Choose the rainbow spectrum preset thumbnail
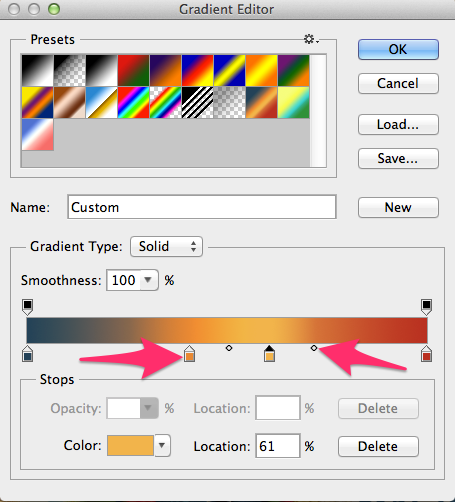Viewport: 455px width, 502px height. click(133, 103)
